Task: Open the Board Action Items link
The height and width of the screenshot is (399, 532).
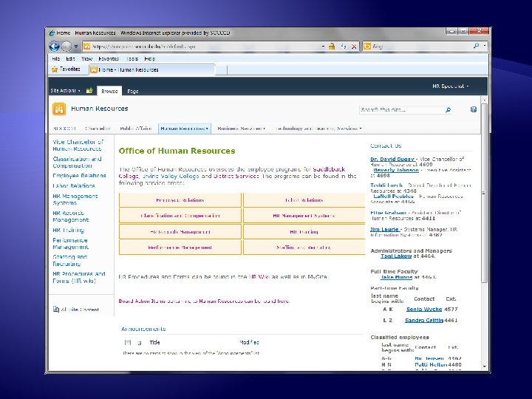Action: (x=204, y=301)
